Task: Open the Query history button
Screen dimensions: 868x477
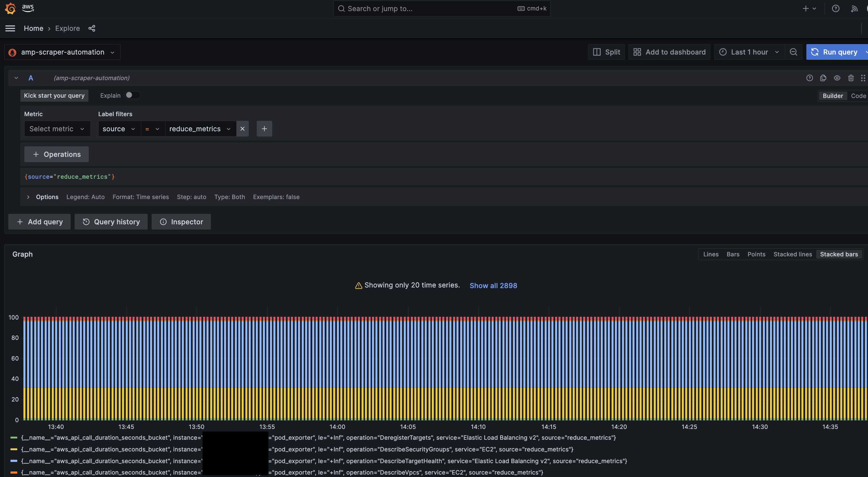Action: tap(111, 222)
